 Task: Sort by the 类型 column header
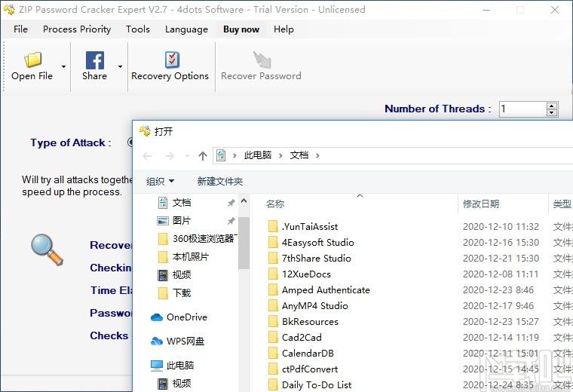[x=562, y=204]
